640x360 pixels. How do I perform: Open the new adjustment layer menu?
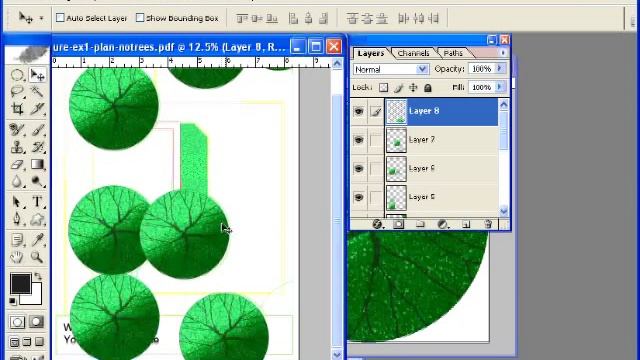pos(443,224)
